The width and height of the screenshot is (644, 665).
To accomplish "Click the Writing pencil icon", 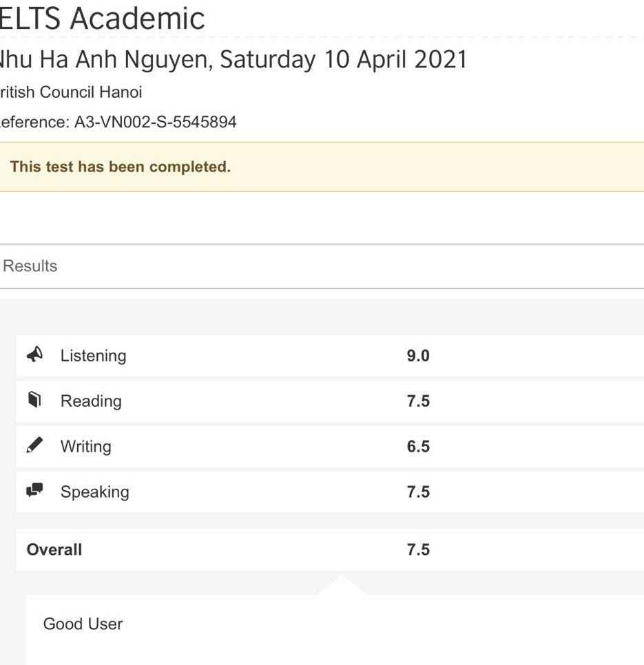I will click(34, 445).
